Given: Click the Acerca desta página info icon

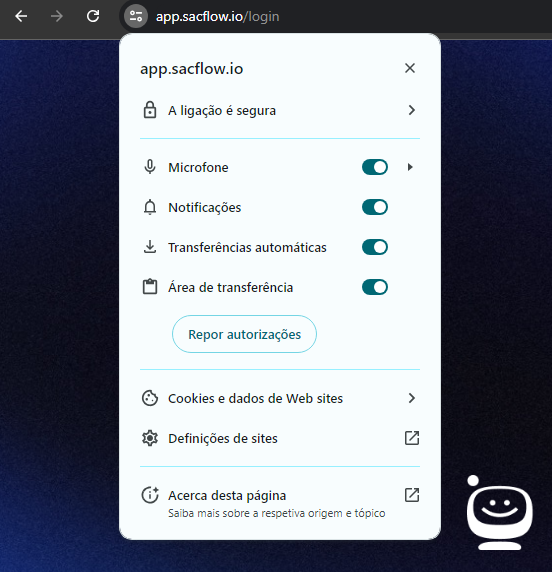Looking at the screenshot, I should coord(150,495).
